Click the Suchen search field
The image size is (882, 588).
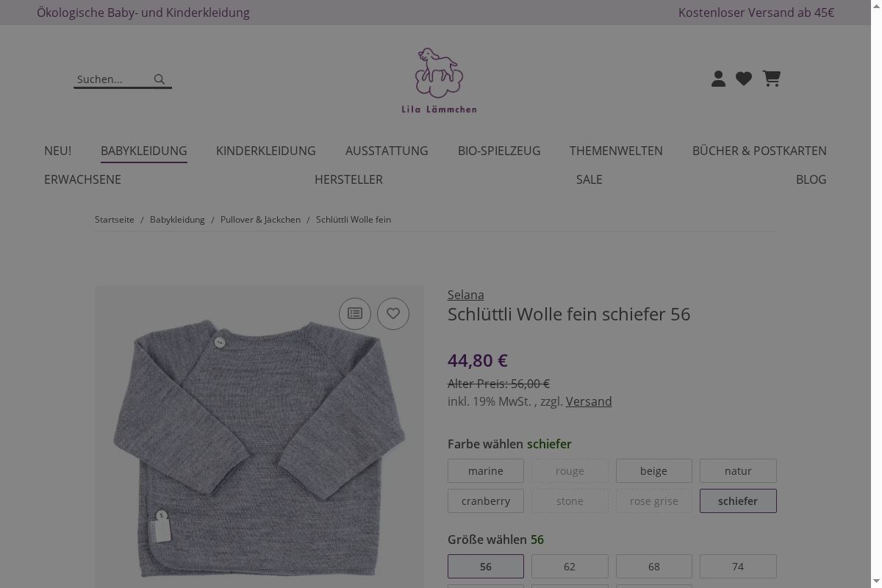tap(112, 79)
